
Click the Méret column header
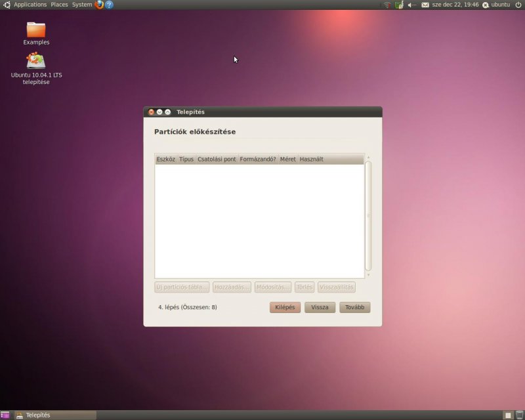pyautogui.click(x=288, y=159)
